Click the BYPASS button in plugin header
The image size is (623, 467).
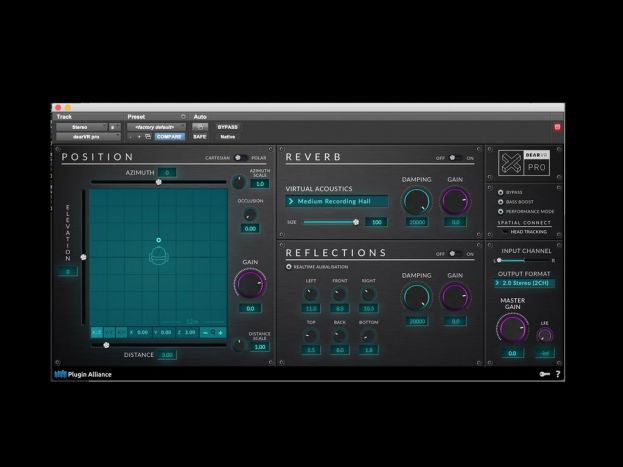click(x=228, y=127)
